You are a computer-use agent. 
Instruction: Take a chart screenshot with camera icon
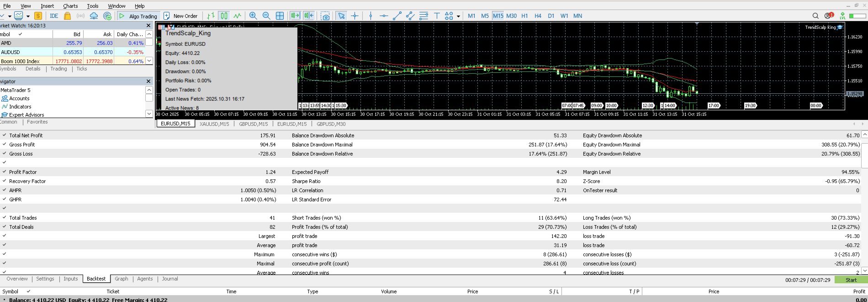coord(325,16)
